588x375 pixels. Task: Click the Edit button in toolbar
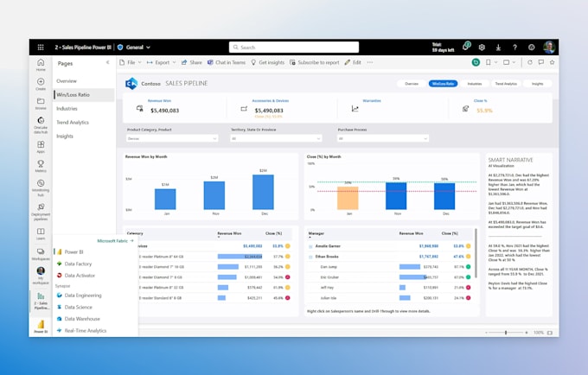pos(353,62)
